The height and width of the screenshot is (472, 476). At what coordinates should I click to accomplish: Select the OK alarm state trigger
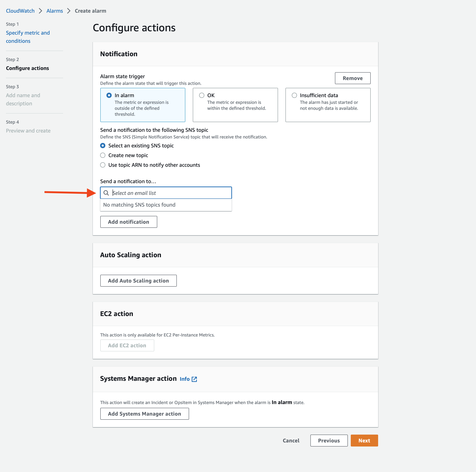pos(201,95)
